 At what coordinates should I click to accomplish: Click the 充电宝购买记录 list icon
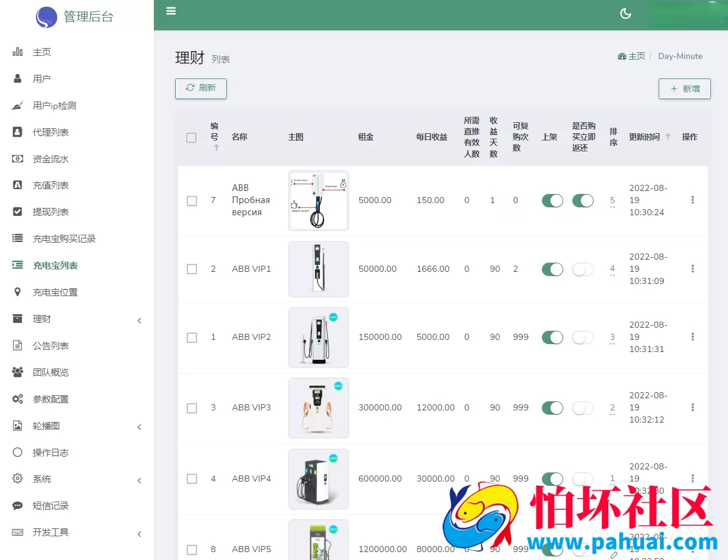[17, 238]
